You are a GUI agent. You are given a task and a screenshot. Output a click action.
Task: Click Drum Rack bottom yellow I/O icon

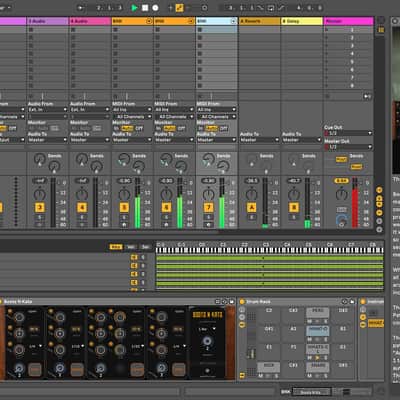[x=242, y=376]
